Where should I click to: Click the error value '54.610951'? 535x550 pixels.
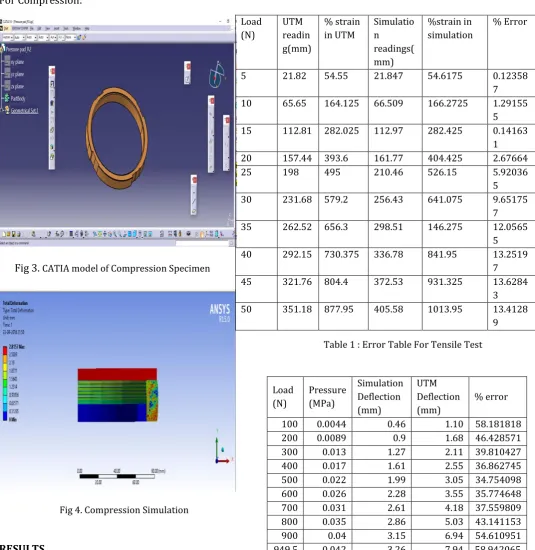coord(498,536)
